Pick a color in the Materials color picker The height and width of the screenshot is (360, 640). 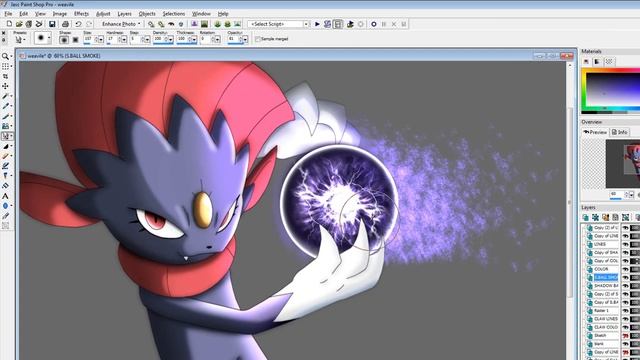[x=613, y=90]
